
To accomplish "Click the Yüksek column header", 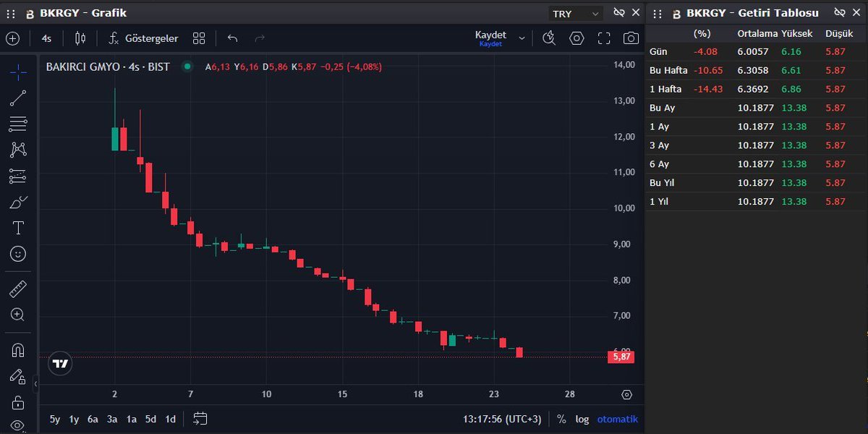I will 797,33.
